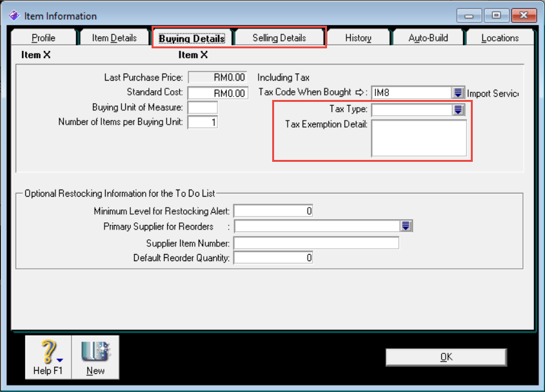Click the Tax Code When Bought arrow icon
Image resolution: width=545 pixels, height=392 pixels.
tap(360, 92)
